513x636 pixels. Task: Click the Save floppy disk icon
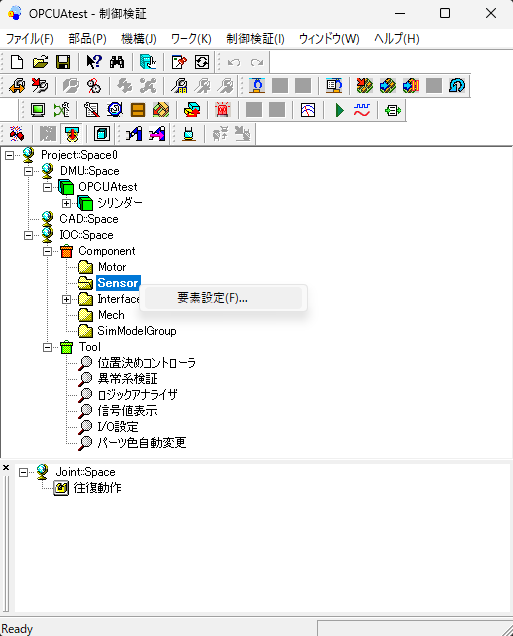pos(63,62)
